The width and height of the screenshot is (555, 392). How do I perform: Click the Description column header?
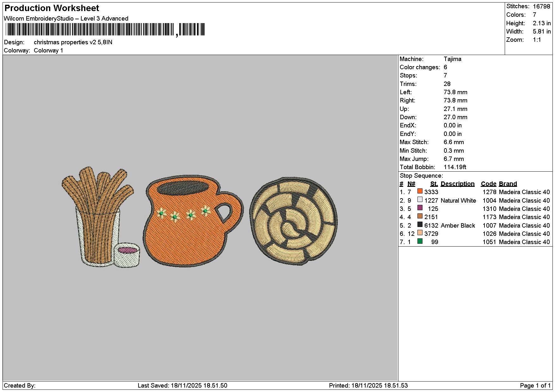[457, 184]
